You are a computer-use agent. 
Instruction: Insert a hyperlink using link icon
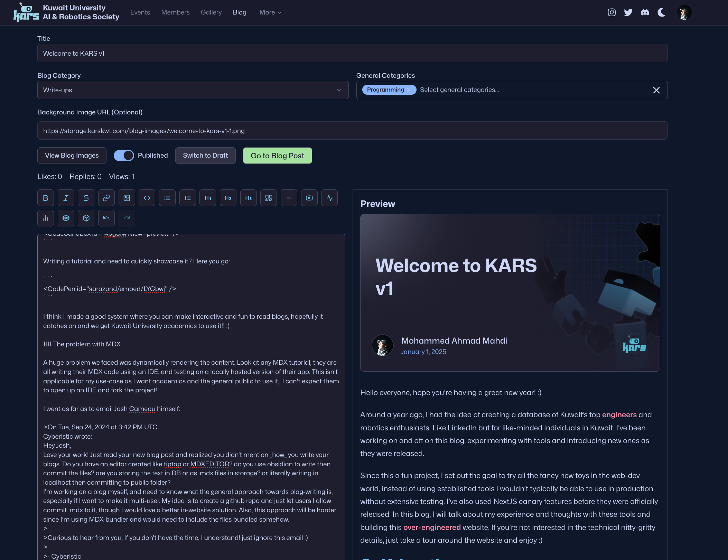click(x=106, y=198)
